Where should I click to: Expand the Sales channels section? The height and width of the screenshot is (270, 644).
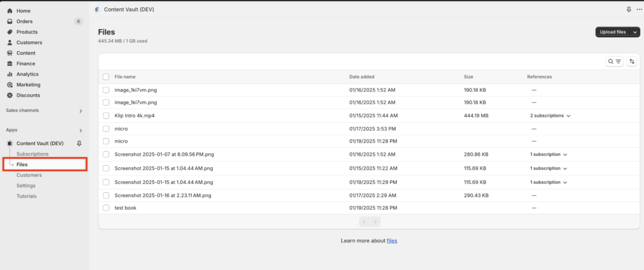click(x=80, y=111)
